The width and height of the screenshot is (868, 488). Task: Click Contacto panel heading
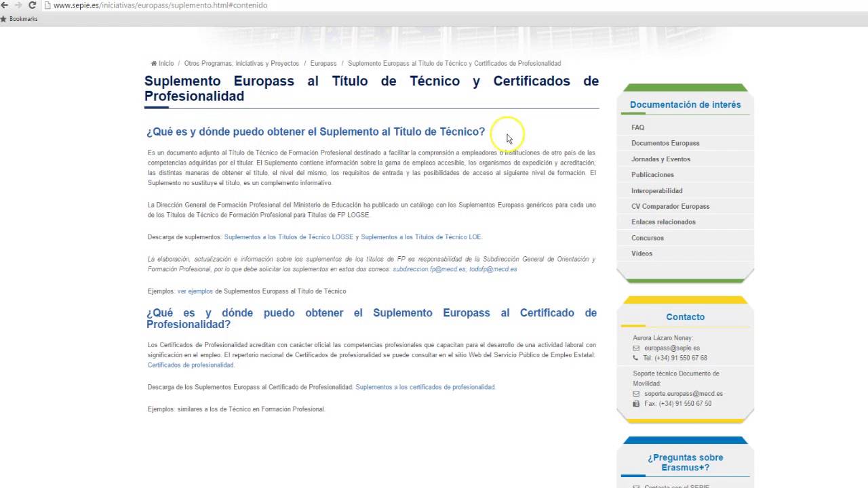click(x=685, y=317)
